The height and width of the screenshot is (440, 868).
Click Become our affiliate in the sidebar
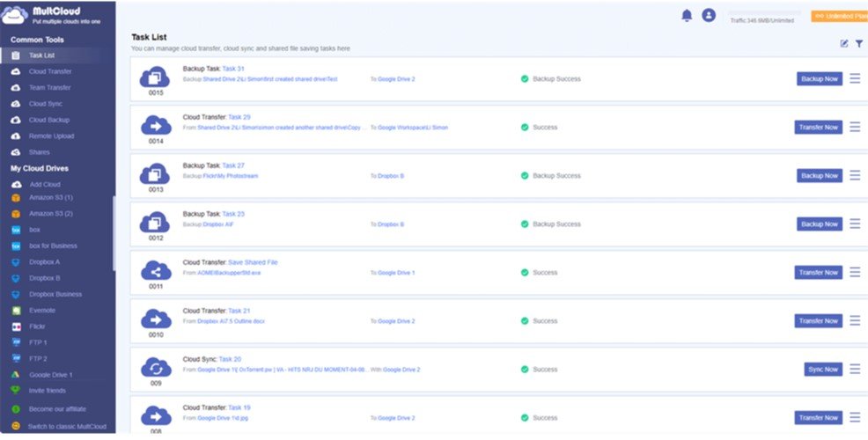pyautogui.click(x=57, y=409)
